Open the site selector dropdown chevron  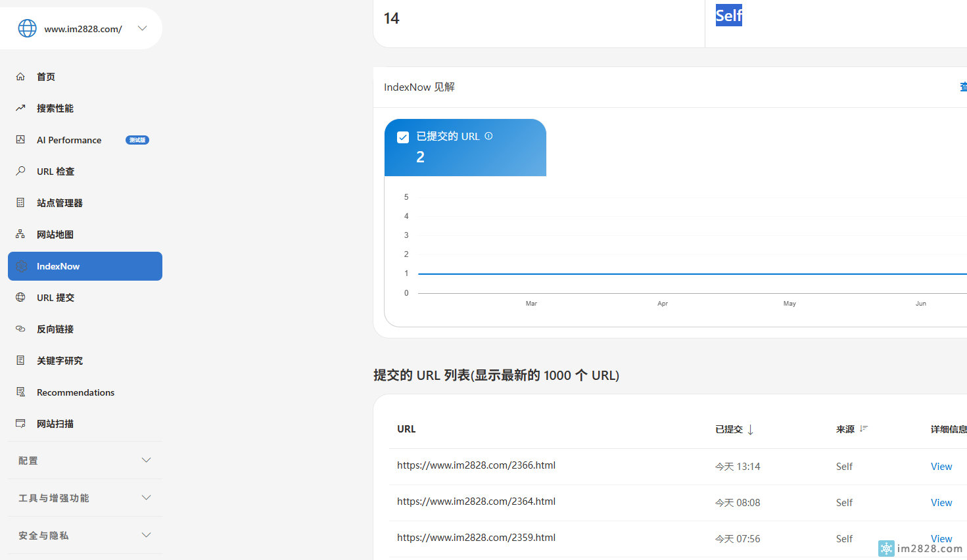(142, 28)
